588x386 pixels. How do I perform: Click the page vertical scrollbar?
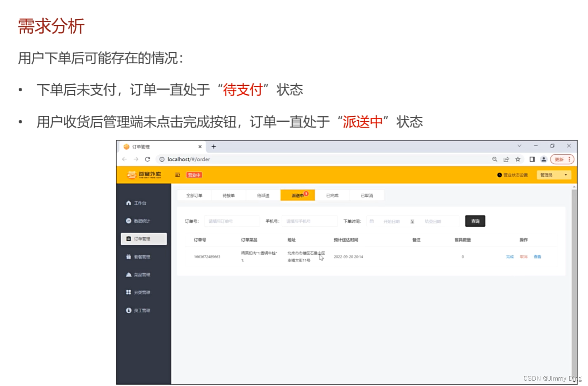574,283
